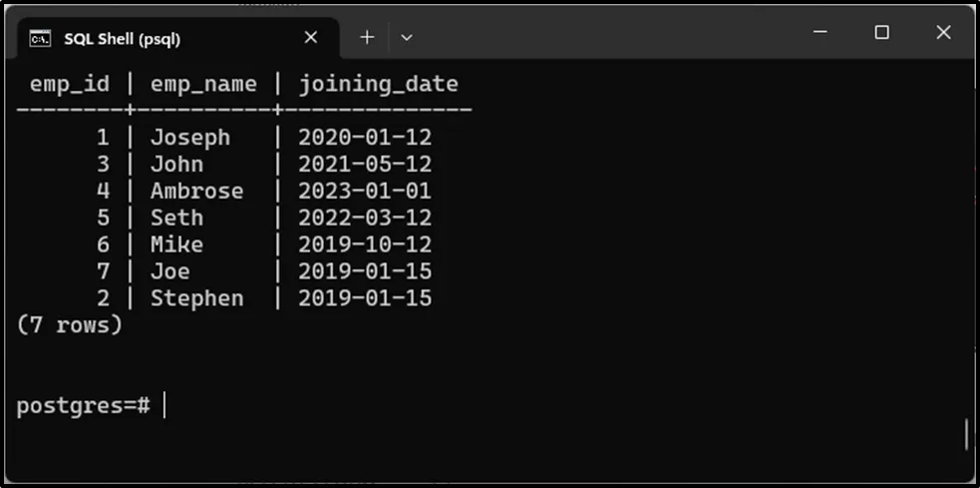Minimize the SQL Shell window
The width and height of the screenshot is (980, 488).
click(820, 33)
